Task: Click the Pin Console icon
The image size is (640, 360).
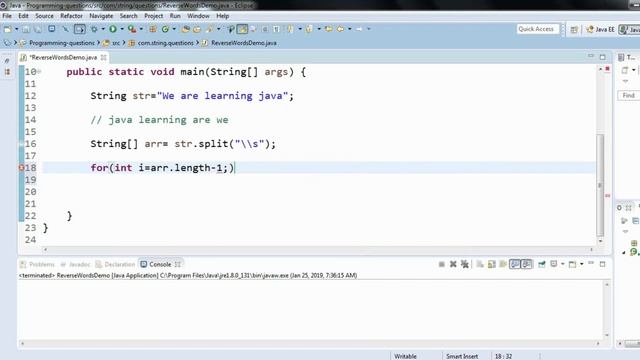Action: click(x=542, y=264)
